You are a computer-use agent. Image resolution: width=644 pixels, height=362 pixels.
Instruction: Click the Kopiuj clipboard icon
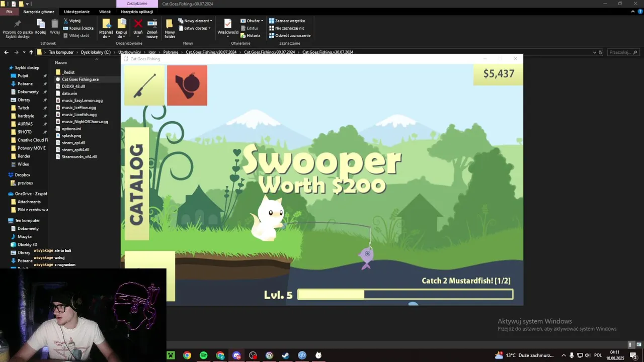click(41, 27)
